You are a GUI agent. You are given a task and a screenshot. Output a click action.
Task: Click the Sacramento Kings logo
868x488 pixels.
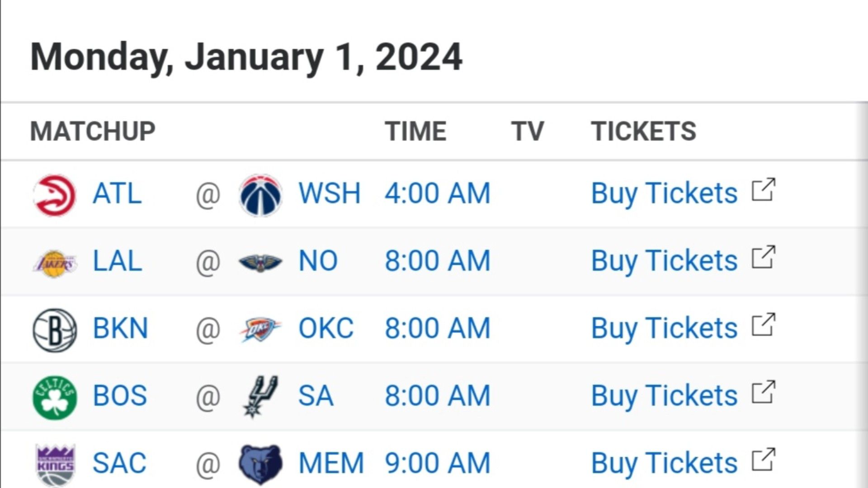[x=55, y=465]
